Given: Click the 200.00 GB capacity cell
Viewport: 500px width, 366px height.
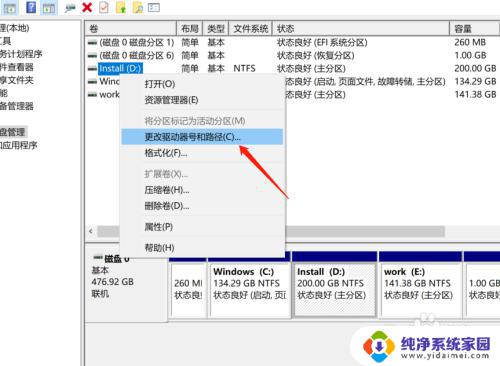Looking at the screenshot, I should [475, 68].
